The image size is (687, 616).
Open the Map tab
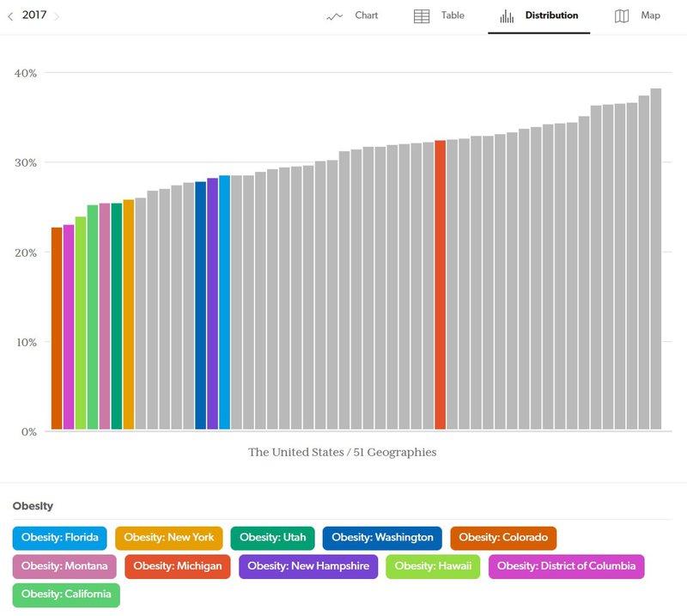pyautogui.click(x=650, y=15)
